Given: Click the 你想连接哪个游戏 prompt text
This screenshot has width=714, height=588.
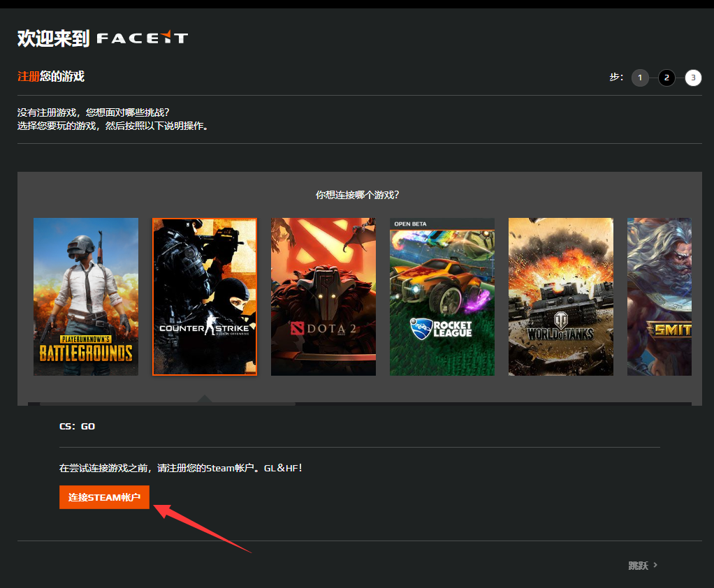Looking at the screenshot, I should click(x=357, y=195).
